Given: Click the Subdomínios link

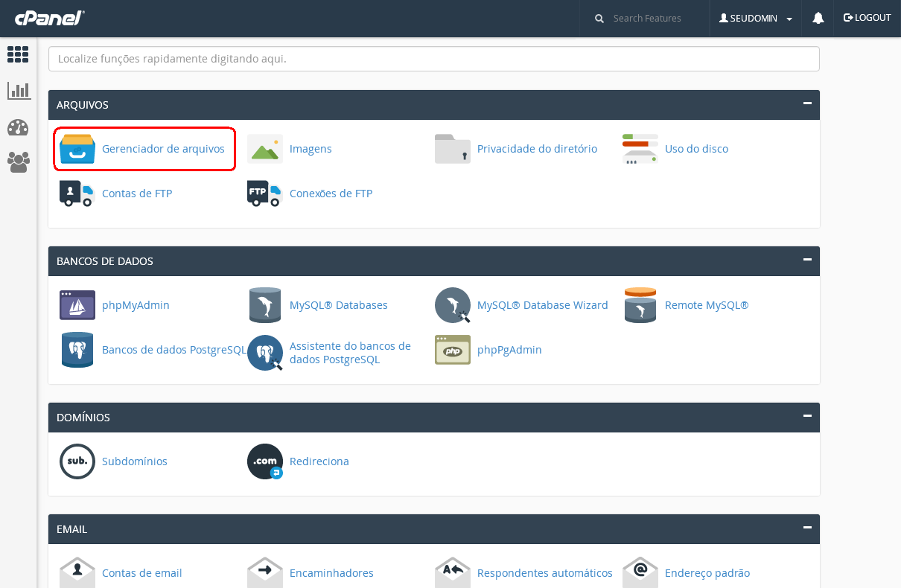Looking at the screenshot, I should tap(135, 461).
